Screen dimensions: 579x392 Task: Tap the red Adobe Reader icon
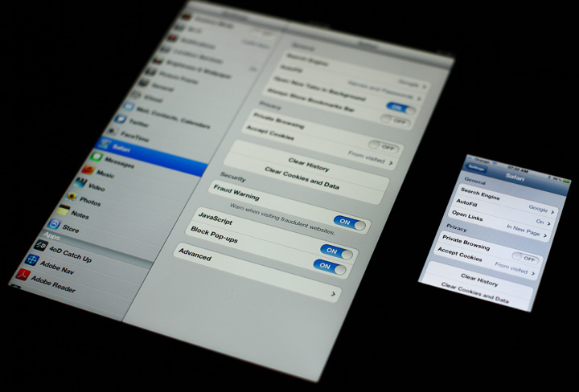click(x=23, y=275)
